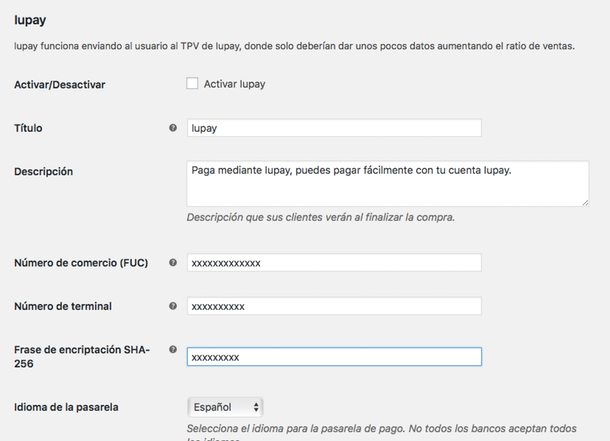Grab the Descripción textarea resize handle
The image size is (610, 441).
point(584,202)
